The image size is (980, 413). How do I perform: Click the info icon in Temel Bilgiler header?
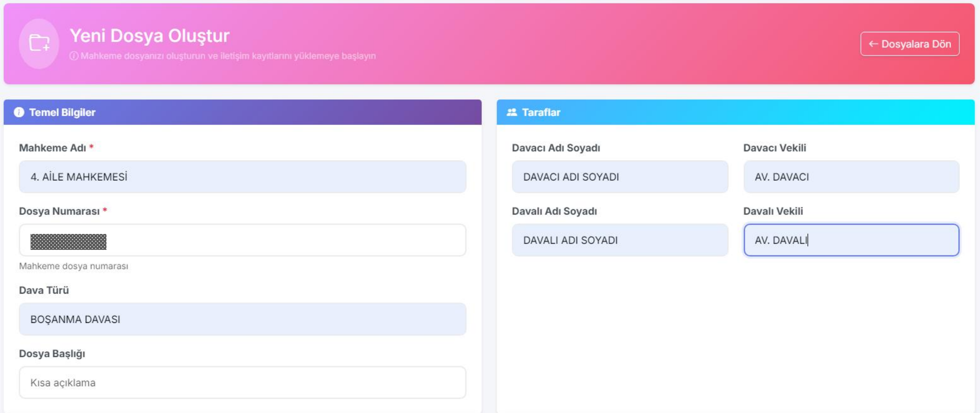19,112
